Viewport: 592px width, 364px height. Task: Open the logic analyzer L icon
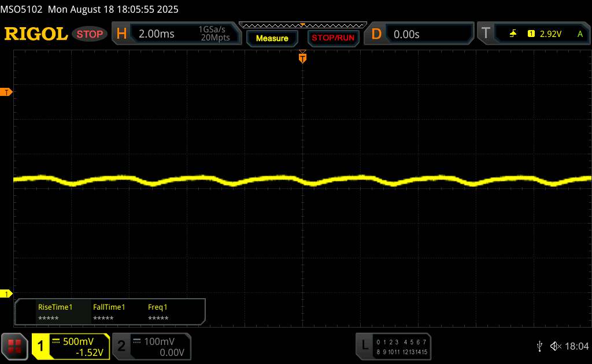coord(364,346)
